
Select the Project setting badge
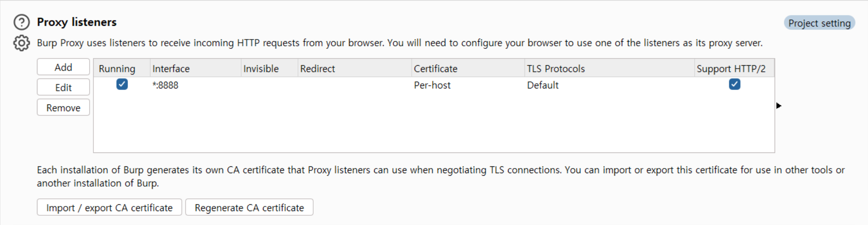point(819,23)
